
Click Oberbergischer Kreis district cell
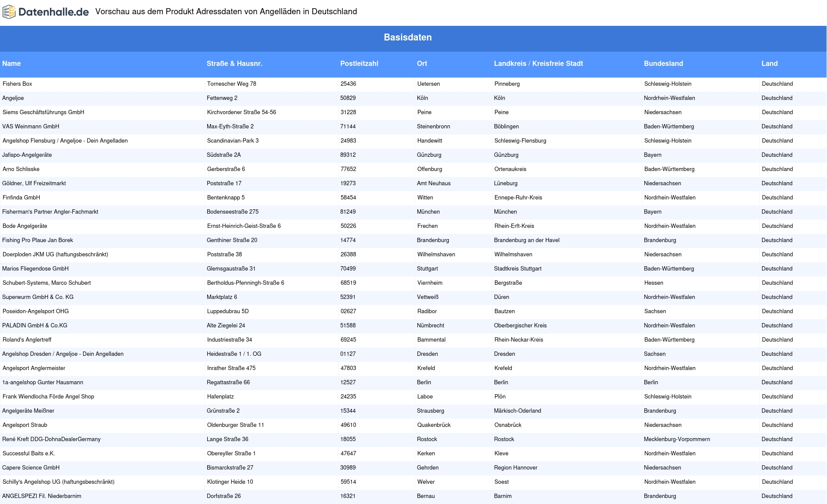520,326
